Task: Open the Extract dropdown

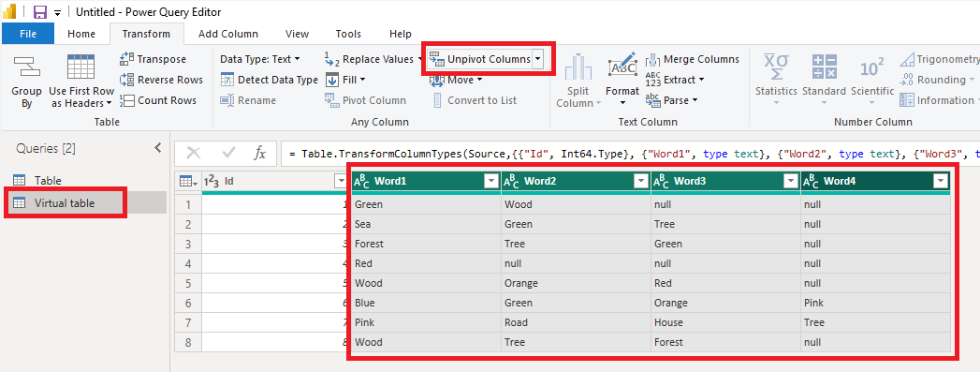Action: [x=675, y=80]
